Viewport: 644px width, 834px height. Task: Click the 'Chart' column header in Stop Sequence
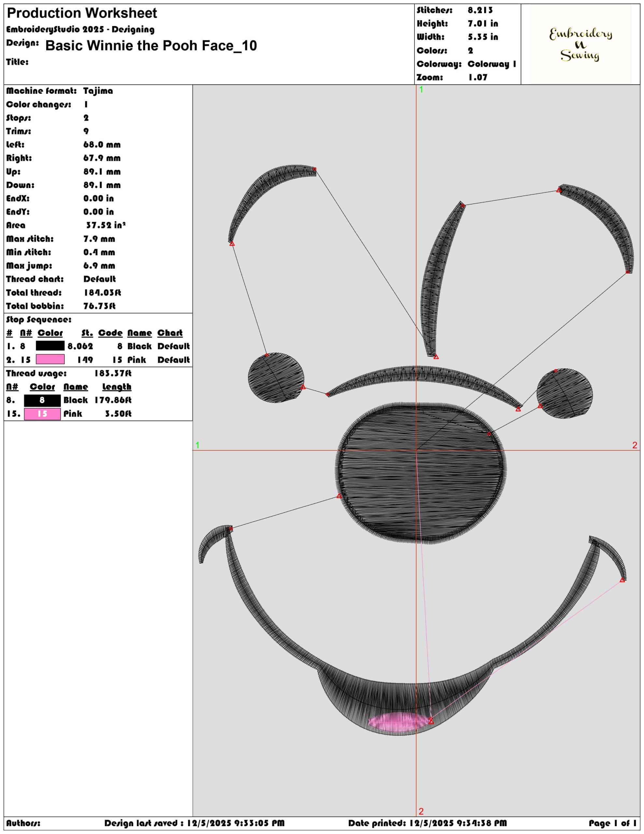[170, 333]
